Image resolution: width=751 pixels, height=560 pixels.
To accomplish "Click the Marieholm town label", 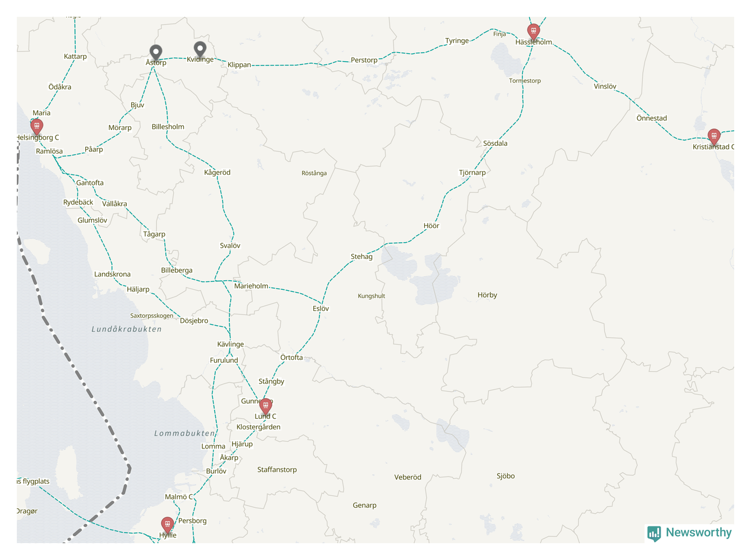I will pyautogui.click(x=251, y=286).
